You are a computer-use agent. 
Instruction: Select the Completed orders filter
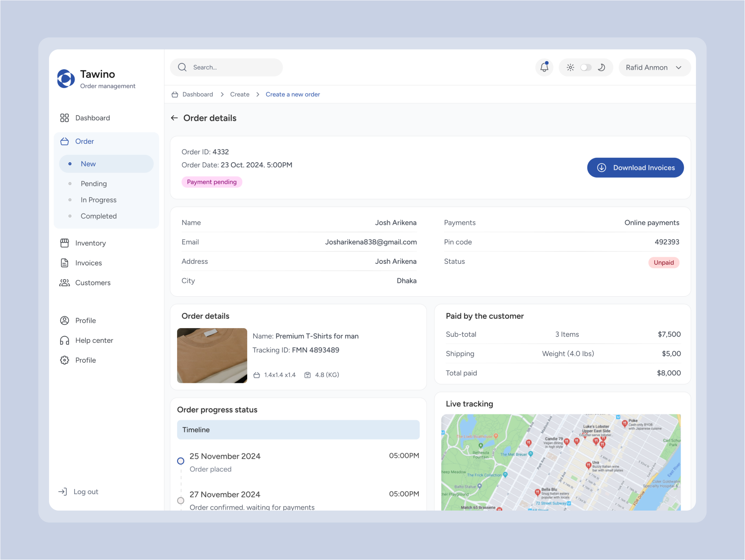pyautogui.click(x=98, y=216)
